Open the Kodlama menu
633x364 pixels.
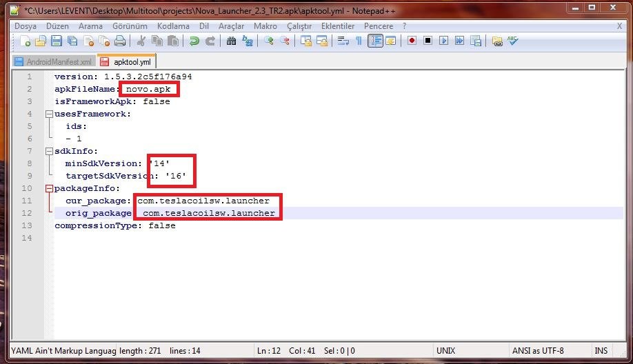pyautogui.click(x=173, y=26)
